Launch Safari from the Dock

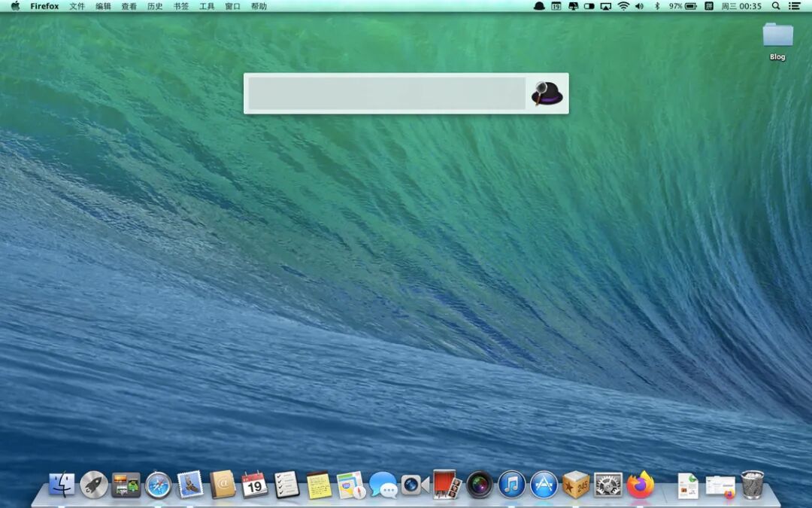click(158, 485)
